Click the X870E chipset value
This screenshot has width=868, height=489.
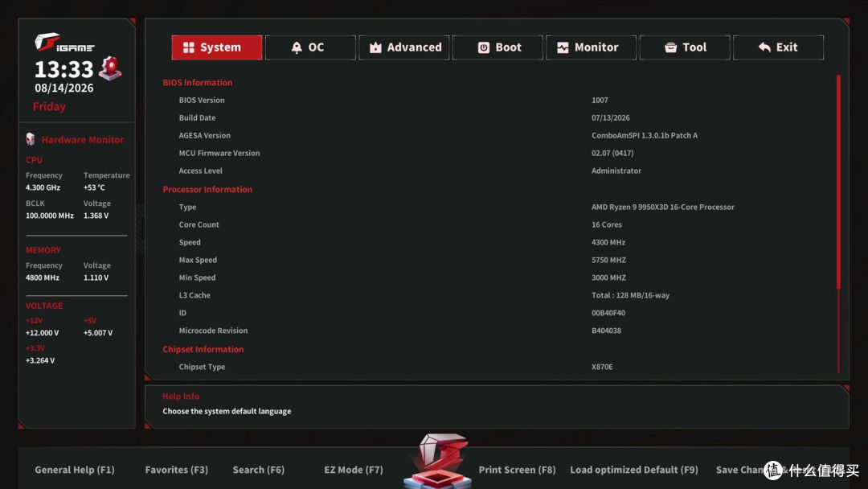[602, 368]
